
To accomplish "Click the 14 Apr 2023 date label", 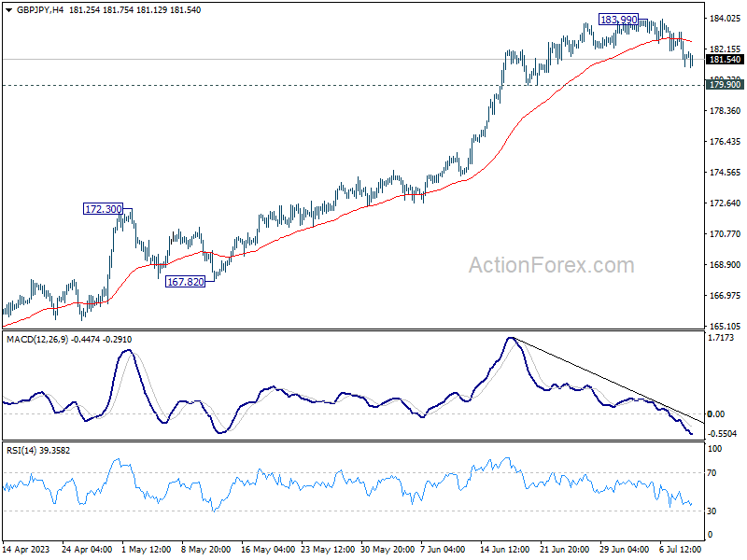I will [x=26, y=550].
